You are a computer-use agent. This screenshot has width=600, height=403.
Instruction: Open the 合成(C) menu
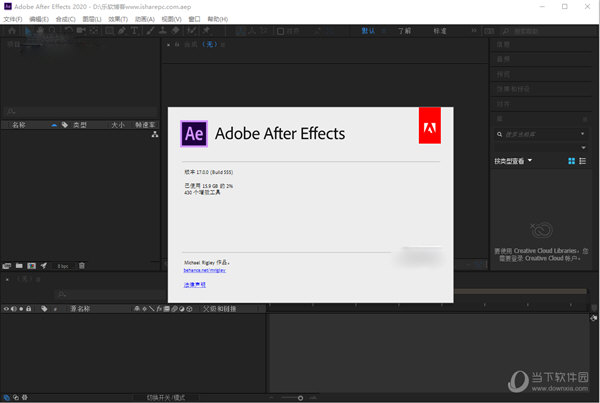pos(65,19)
